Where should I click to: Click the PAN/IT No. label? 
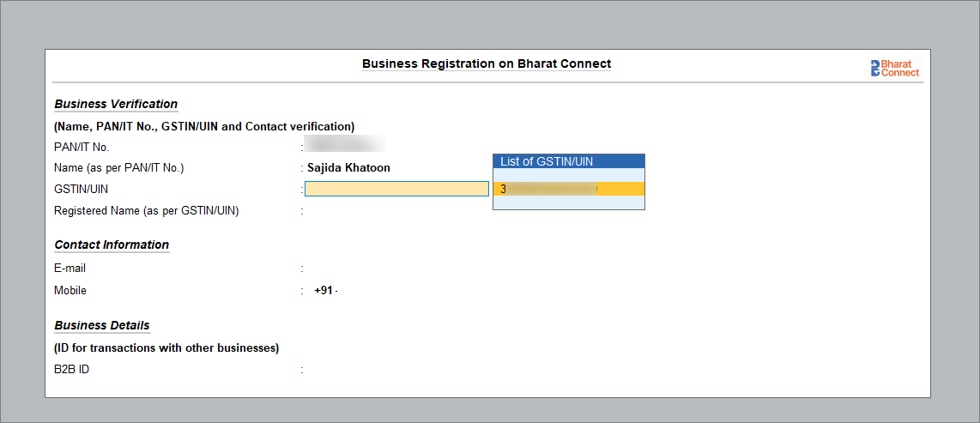pyautogui.click(x=82, y=148)
